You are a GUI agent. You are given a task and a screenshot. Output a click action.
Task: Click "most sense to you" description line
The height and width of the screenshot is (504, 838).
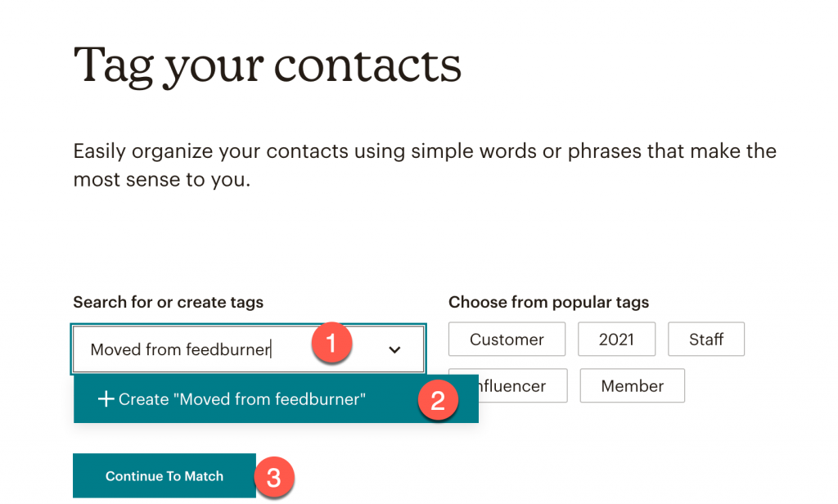coord(161,180)
